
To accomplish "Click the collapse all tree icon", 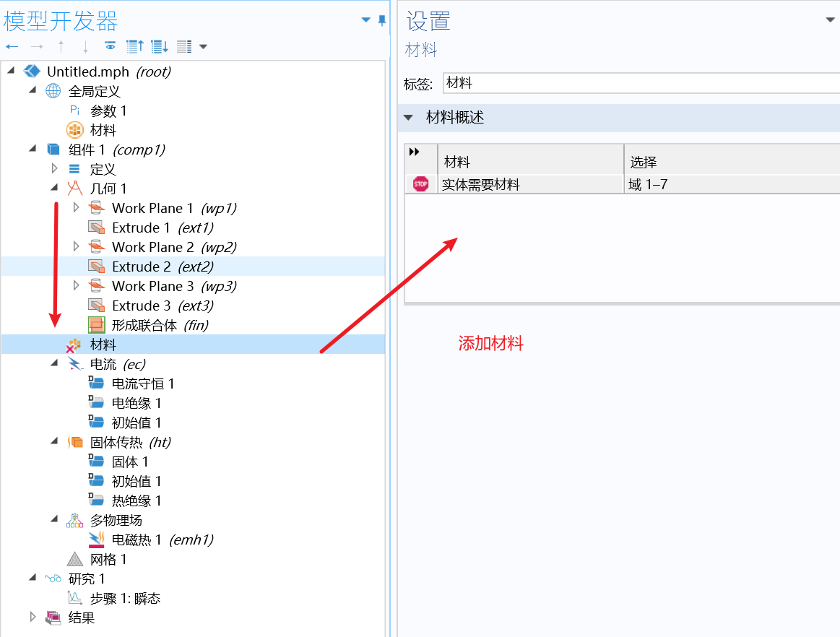I will click(x=134, y=47).
